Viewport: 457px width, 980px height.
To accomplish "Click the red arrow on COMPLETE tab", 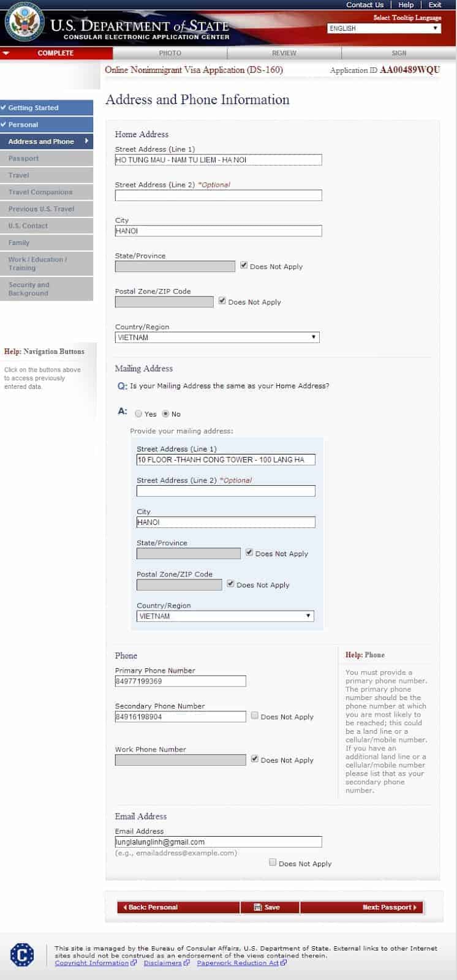I will 6,53.
